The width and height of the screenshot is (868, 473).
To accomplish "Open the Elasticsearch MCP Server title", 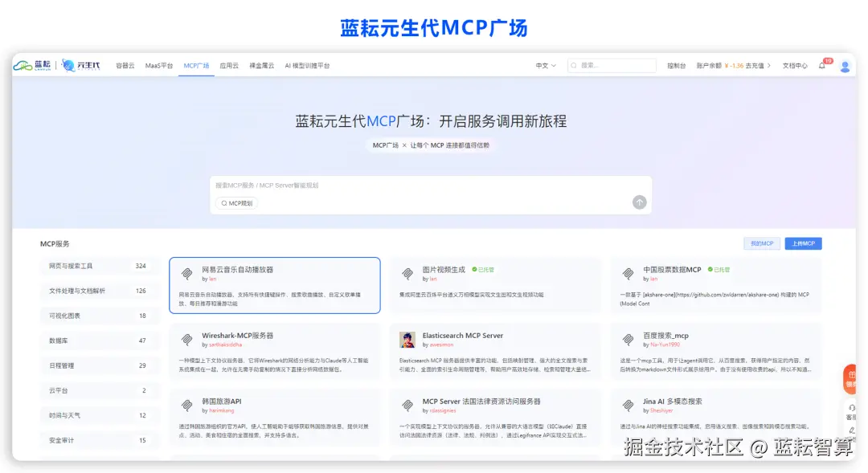I will (x=463, y=335).
